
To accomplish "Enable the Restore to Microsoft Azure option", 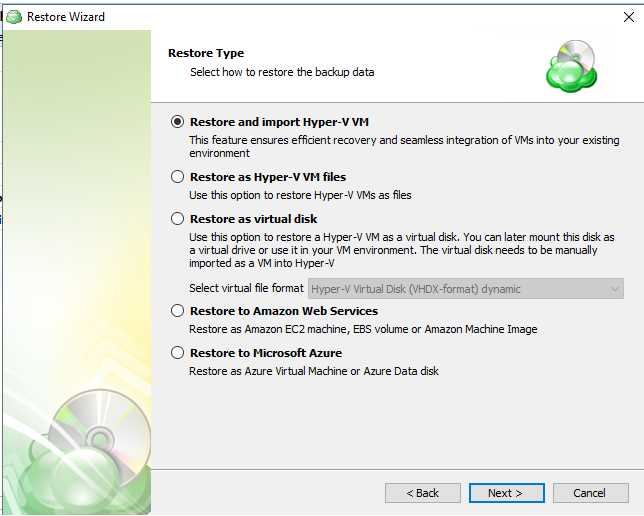I will pos(178,353).
